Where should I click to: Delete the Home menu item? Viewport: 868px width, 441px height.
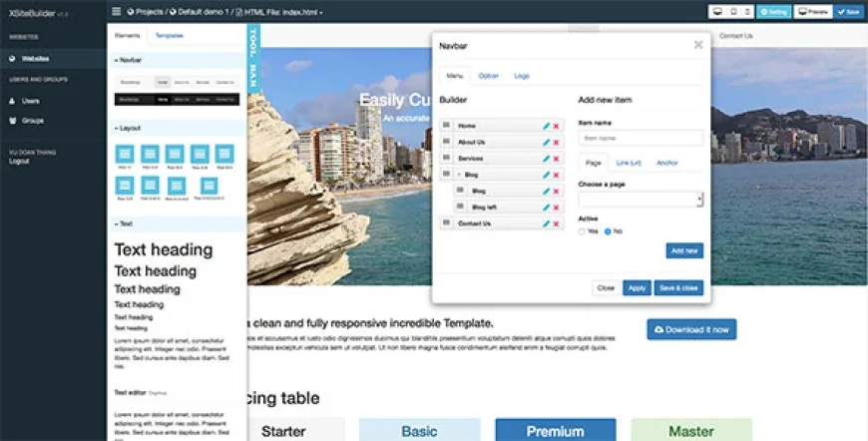(x=556, y=126)
